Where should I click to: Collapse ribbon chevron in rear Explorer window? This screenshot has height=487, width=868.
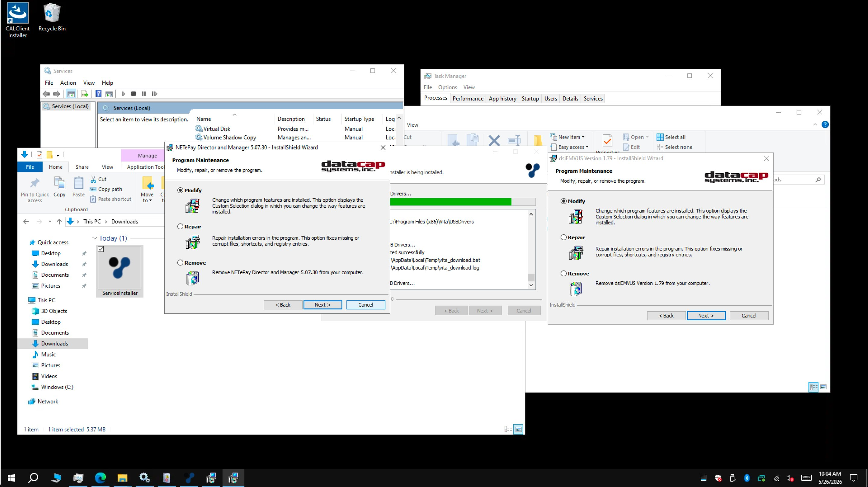click(x=815, y=124)
